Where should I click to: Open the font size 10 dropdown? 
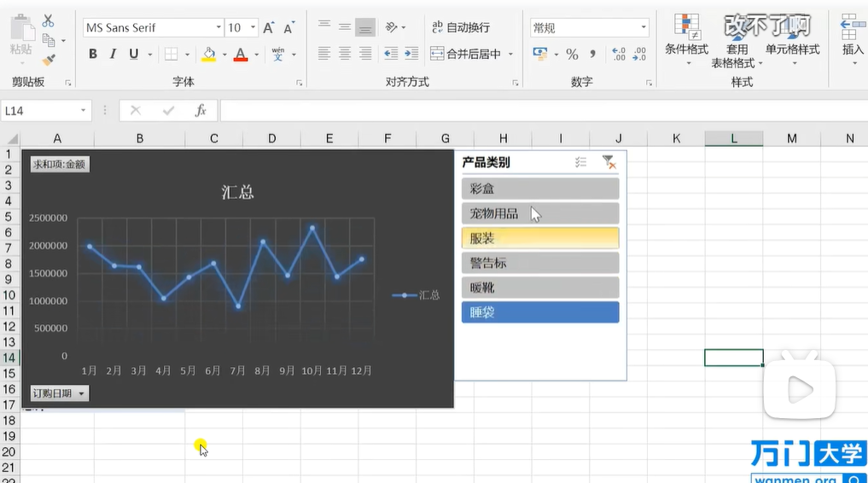click(253, 27)
